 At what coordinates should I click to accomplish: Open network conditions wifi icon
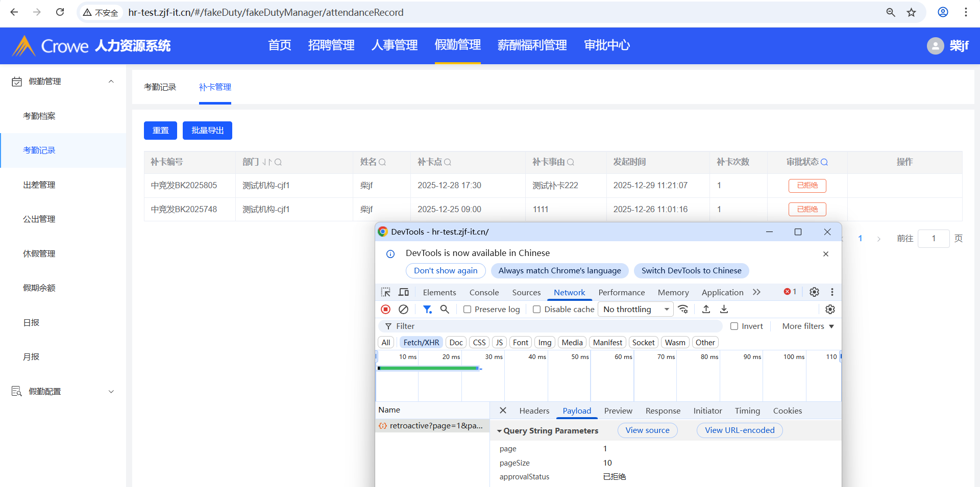pyautogui.click(x=683, y=310)
